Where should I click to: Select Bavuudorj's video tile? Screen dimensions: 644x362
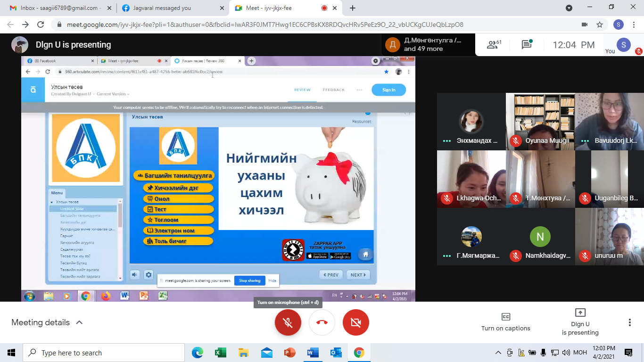pyautogui.click(x=610, y=122)
